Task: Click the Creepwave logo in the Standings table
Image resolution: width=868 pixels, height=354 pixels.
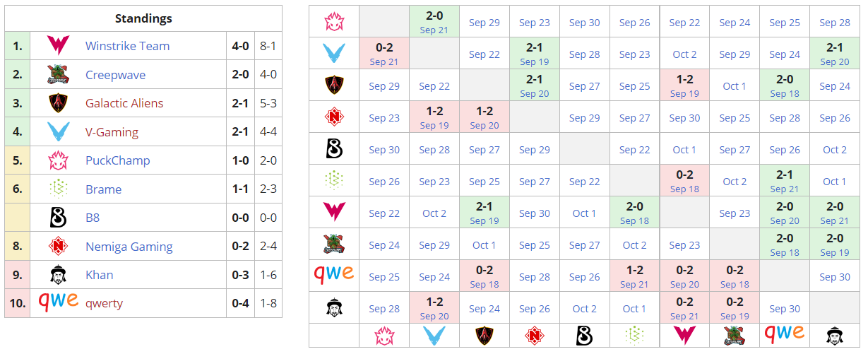Action: pos(58,74)
